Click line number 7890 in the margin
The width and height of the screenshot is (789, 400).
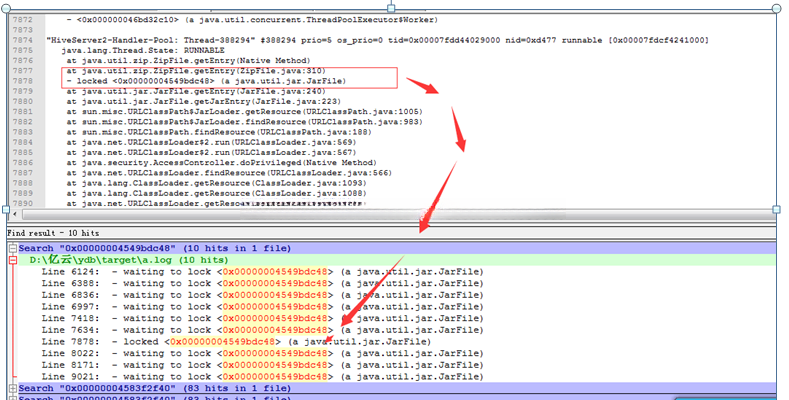pos(23,203)
